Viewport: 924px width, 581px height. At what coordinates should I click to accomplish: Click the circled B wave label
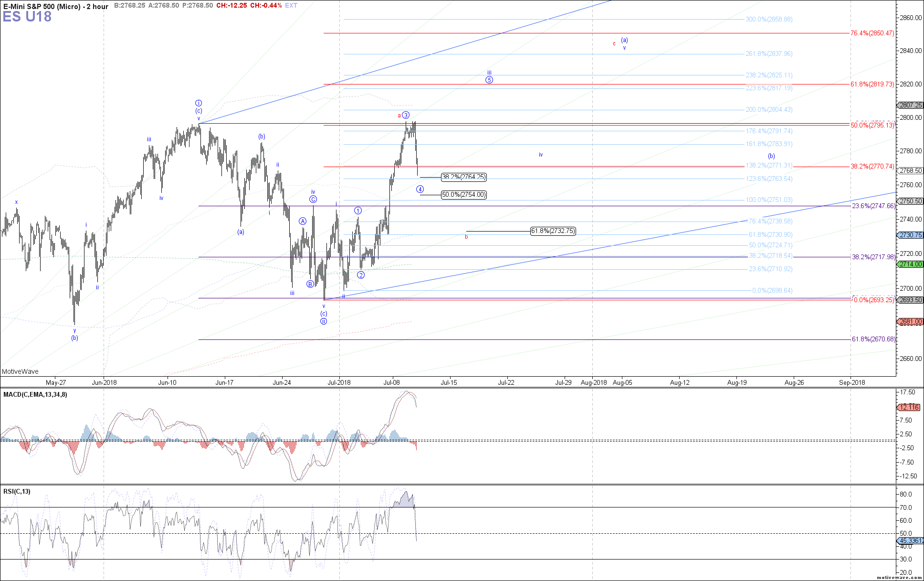click(310, 285)
